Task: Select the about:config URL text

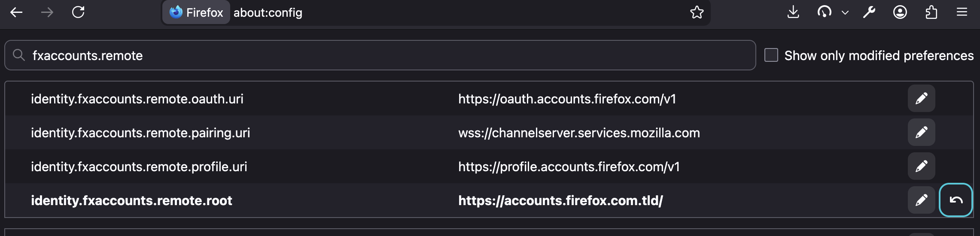Action: point(268,13)
